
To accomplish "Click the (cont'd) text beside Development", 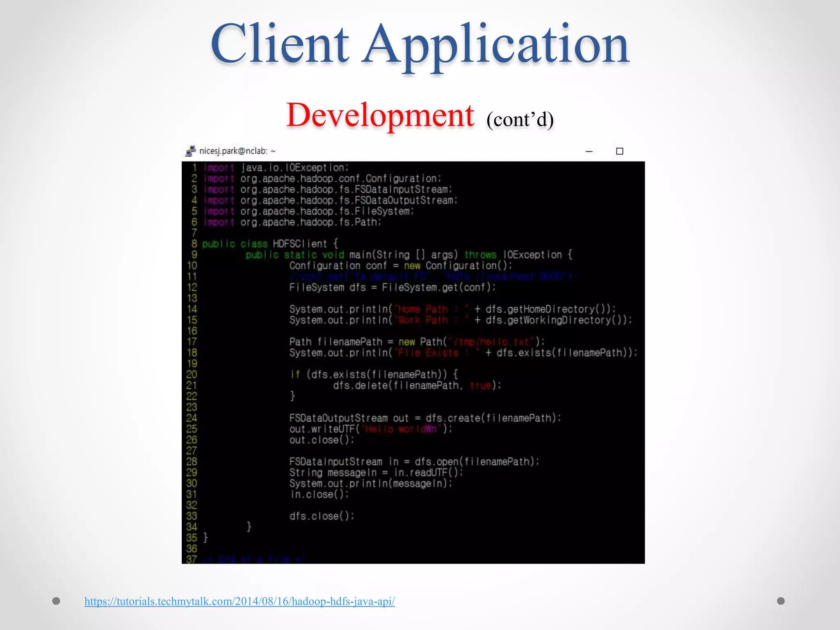I will coord(520,120).
